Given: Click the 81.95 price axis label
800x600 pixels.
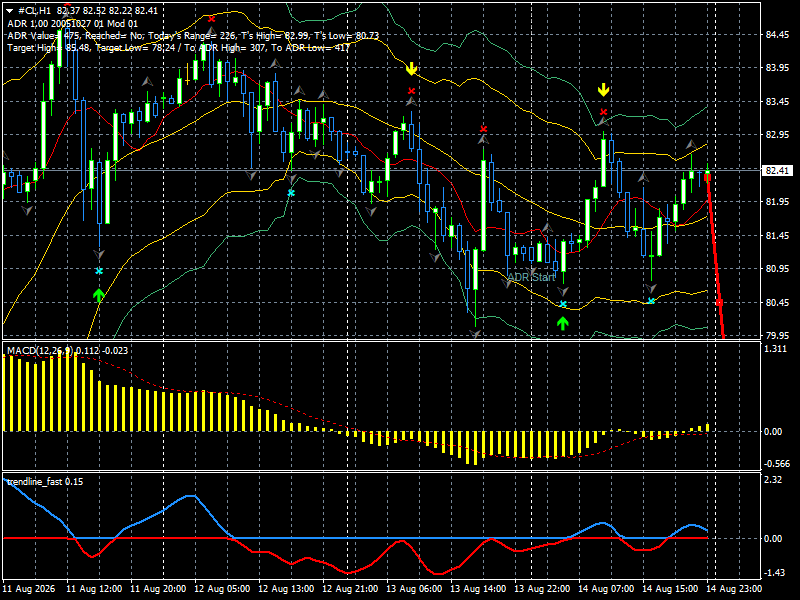Looking at the screenshot, I should coord(777,202).
